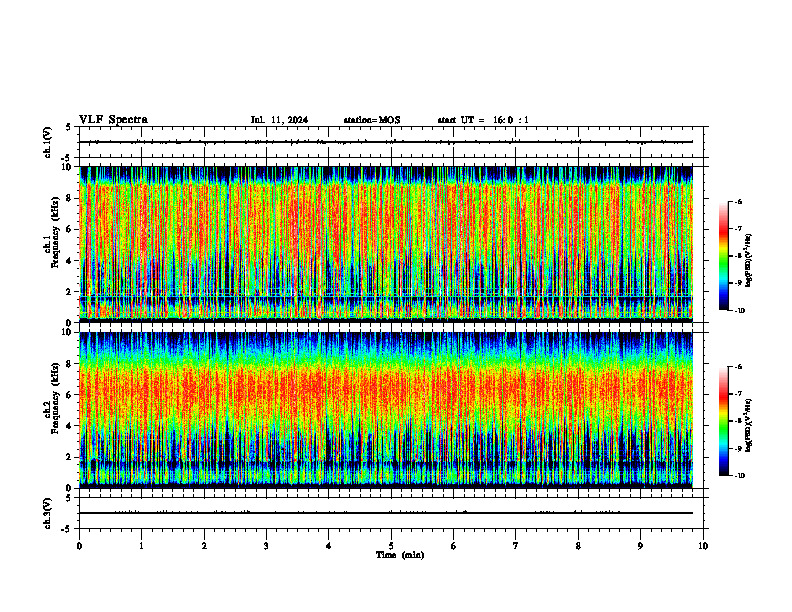Image resolution: width=792 pixels, height=612 pixels.
Task: Click the "-10" tick on ch.2 colorbar
Action: tap(739, 476)
